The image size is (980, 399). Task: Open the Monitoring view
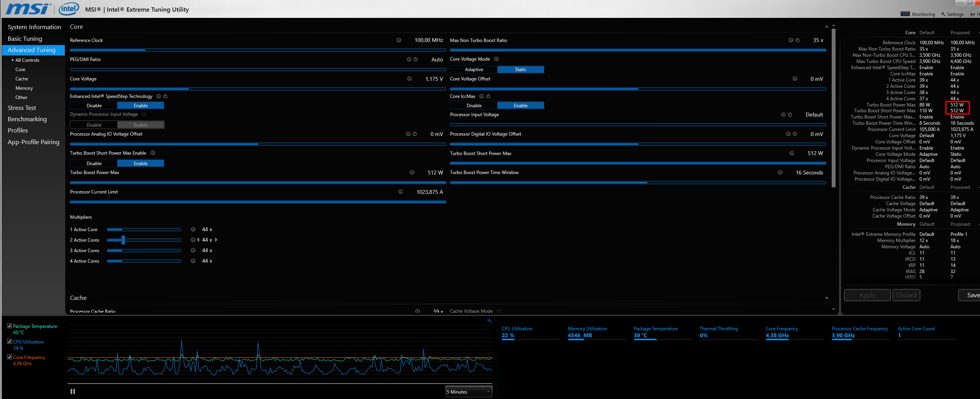[918, 14]
